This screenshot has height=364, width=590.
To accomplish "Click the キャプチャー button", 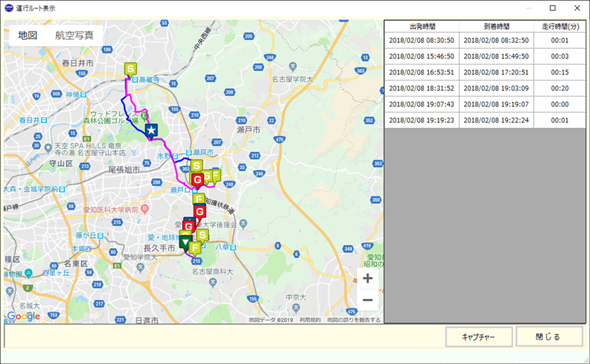I will point(479,337).
